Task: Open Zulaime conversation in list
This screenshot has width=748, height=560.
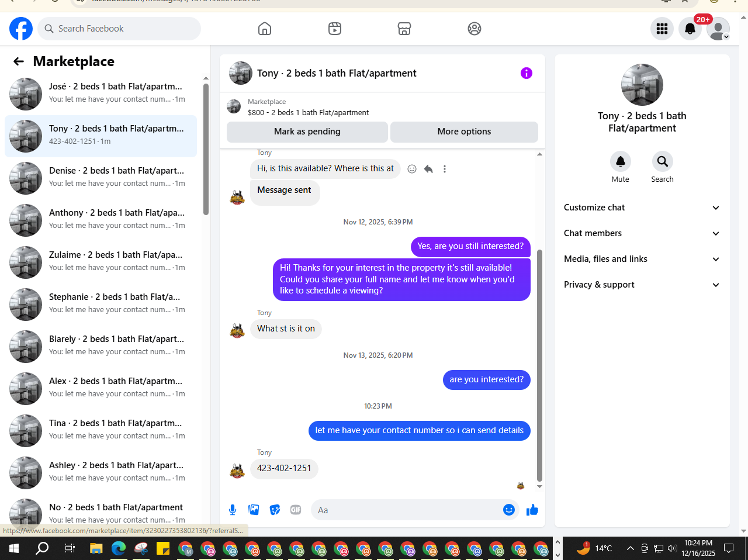Action: (101, 262)
